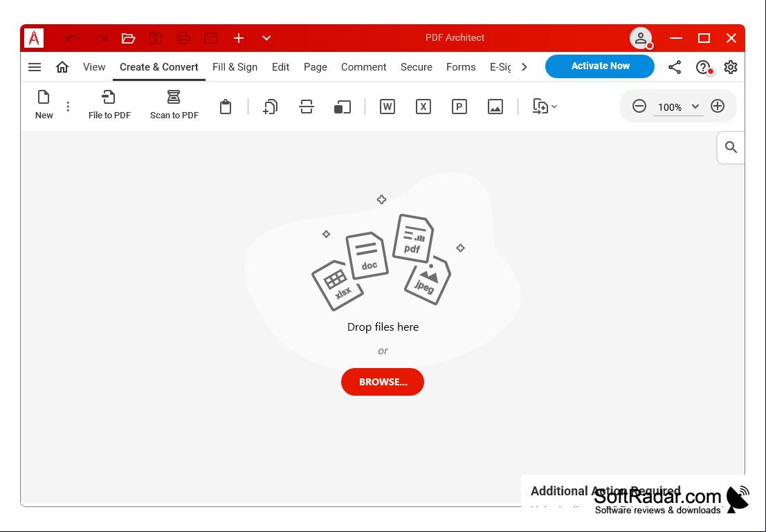This screenshot has height=532, width=766.
Task: Open help via the question mark icon
Action: [703, 67]
